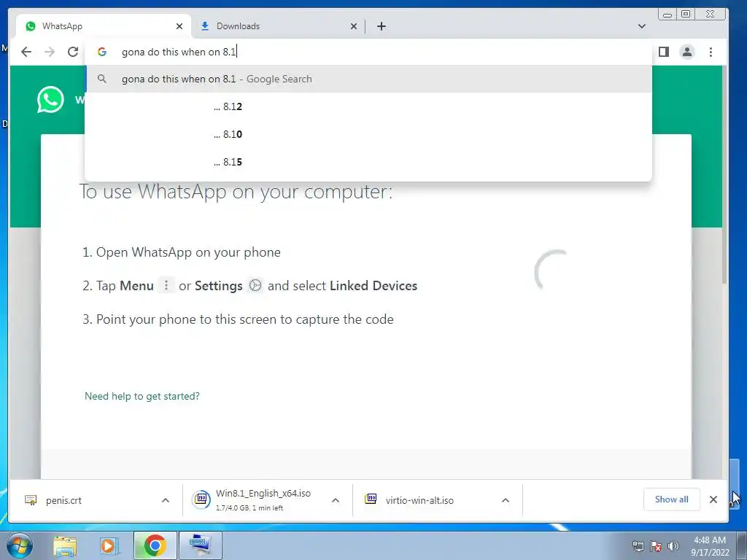The image size is (747, 560).
Task: Open the on-screen keyboard taskbar app
Action: (200, 545)
